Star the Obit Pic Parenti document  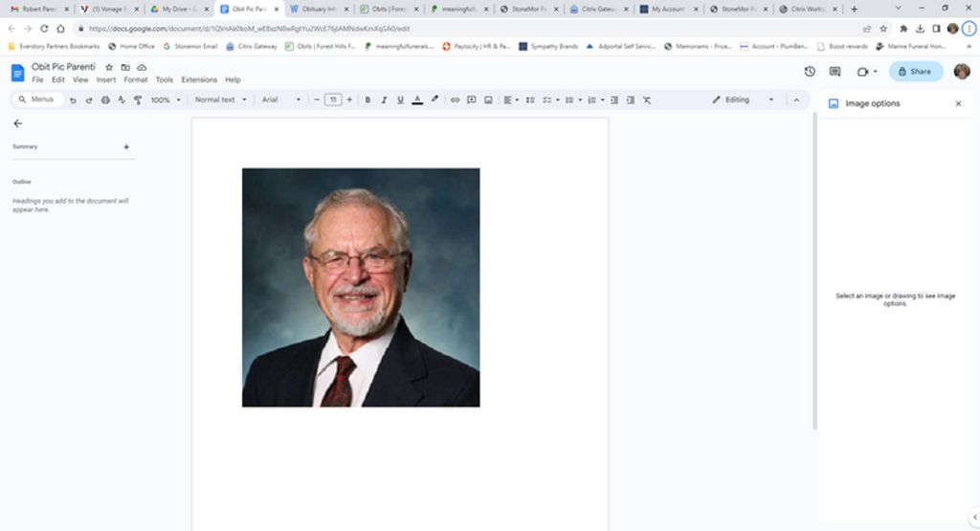(x=109, y=68)
